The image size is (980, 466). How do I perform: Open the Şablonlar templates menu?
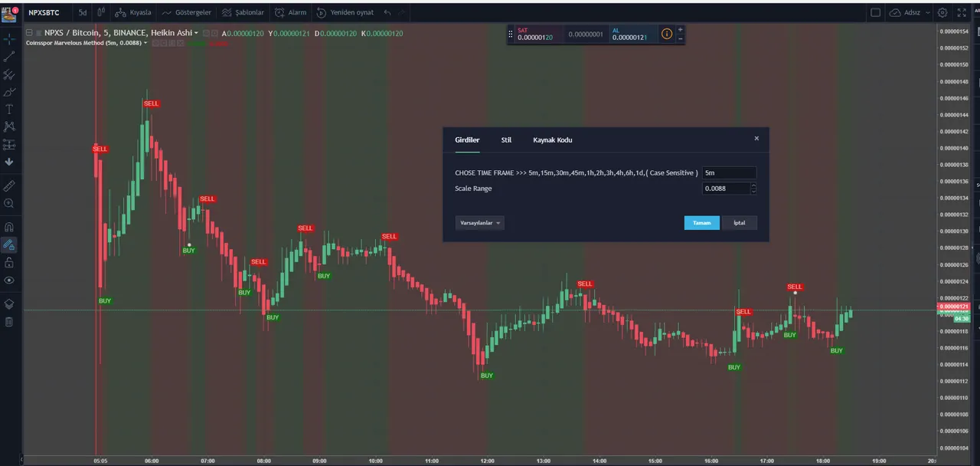tap(243, 13)
